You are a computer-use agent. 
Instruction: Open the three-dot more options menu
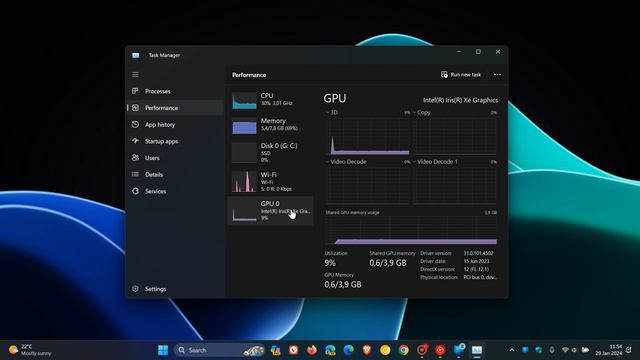pos(497,75)
